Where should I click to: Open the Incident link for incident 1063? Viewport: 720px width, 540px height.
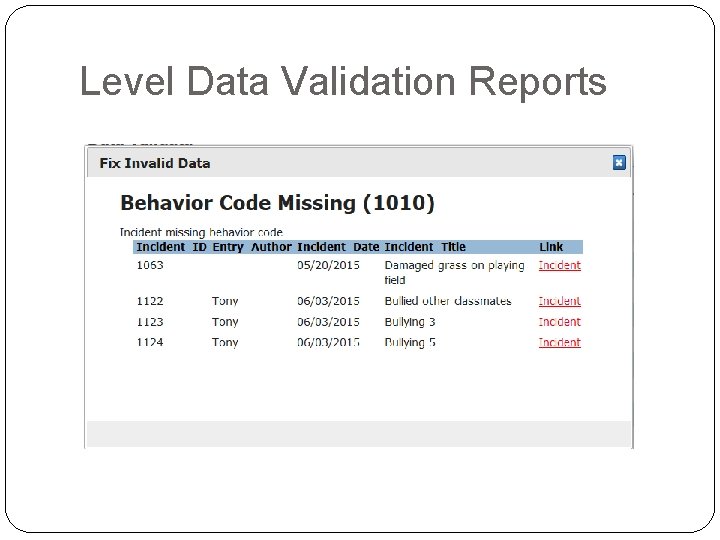(559, 266)
